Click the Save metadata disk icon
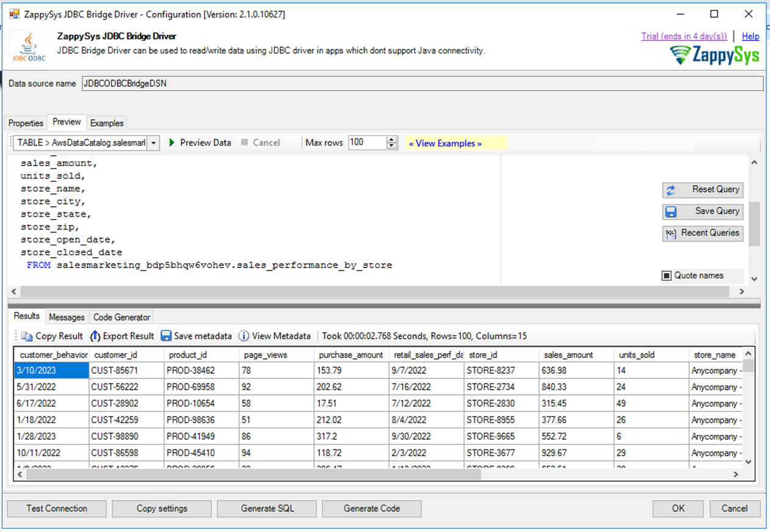The height and width of the screenshot is (532, 770). point(166,335)
